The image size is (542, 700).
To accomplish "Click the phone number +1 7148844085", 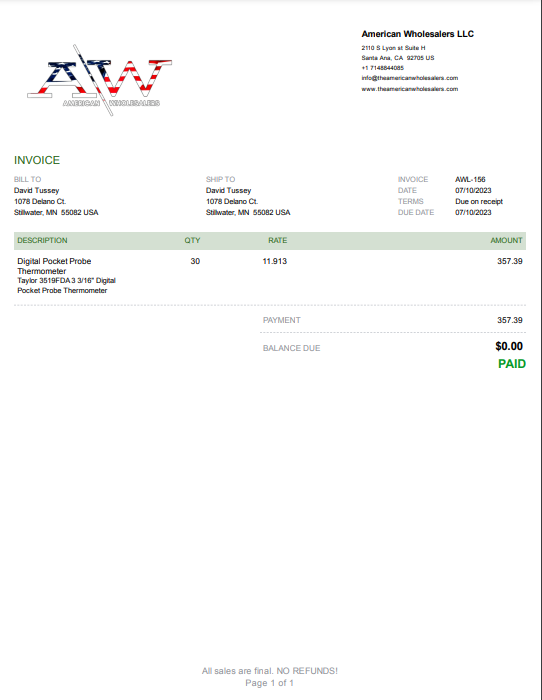I will 383,68.
